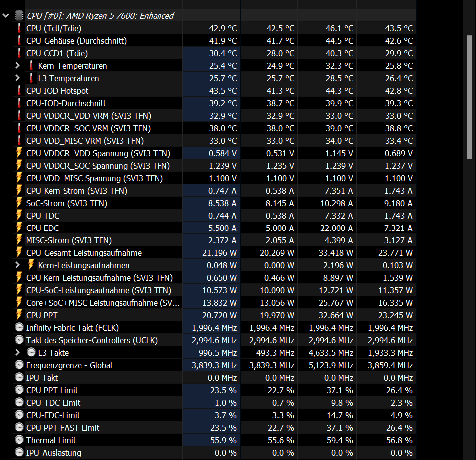This screenshot has height=460, width=476.
Task: Select the CPU TDC row label
Action: tap(43, 216)
